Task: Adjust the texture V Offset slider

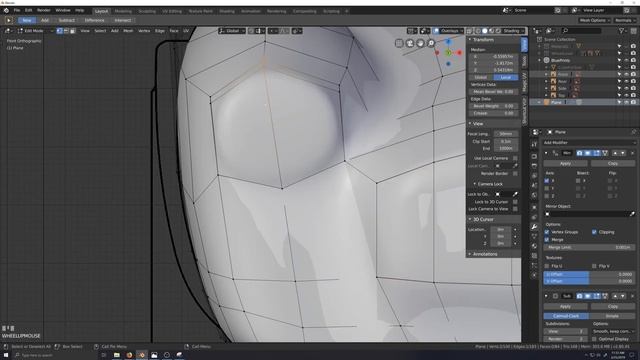Action: [x=589, y=281]
